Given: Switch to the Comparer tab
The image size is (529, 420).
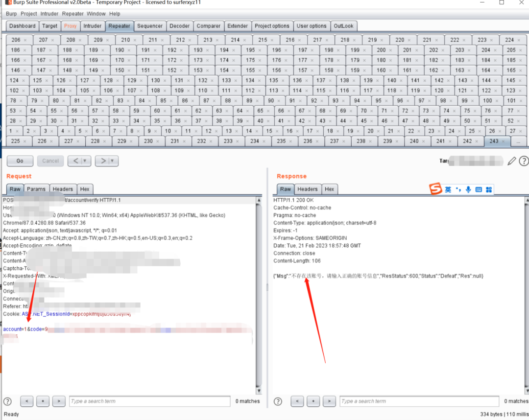Looking at the screenshot, I should coord(209,26).
